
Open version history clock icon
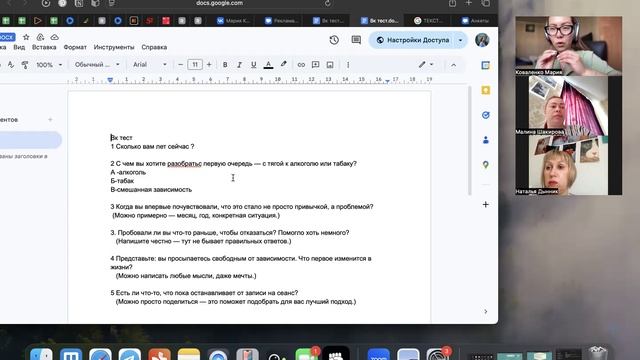(334, 40)
